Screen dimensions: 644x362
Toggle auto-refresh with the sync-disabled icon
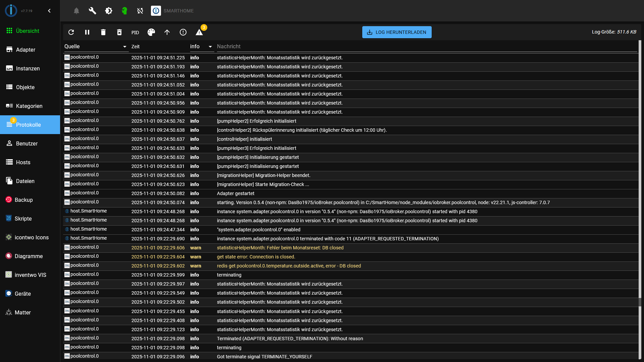coord(140,11)
